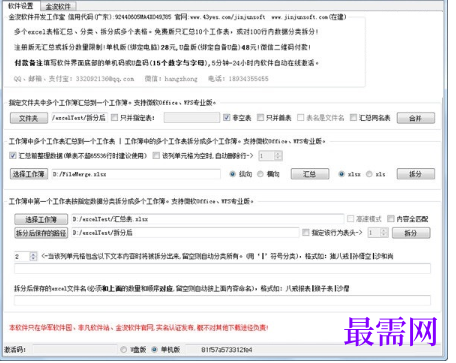Check the 汇总同名表 checkbox
Viewport: 456px width, 363px height.
353,118
